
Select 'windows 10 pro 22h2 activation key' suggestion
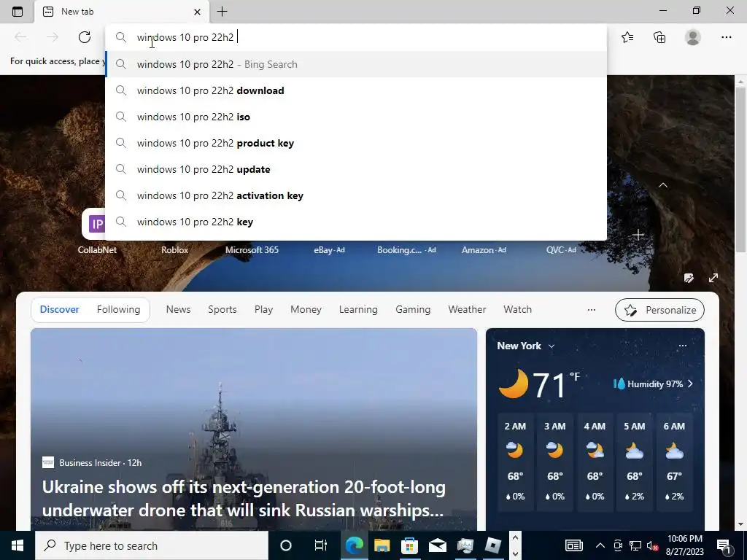click(356, 195)
